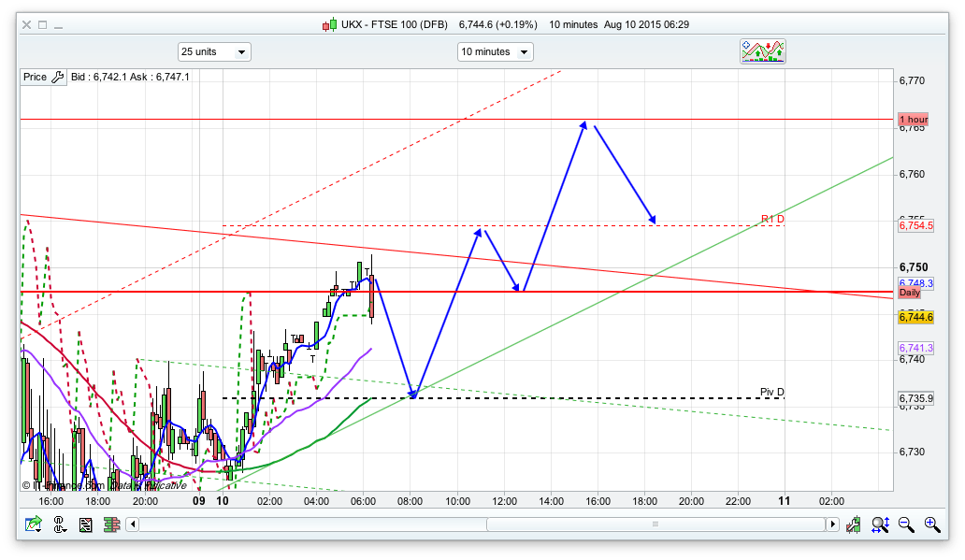965x560 pixels.
Task: Click the red-green bars icon at bottom left
Action: coord(110,525)
